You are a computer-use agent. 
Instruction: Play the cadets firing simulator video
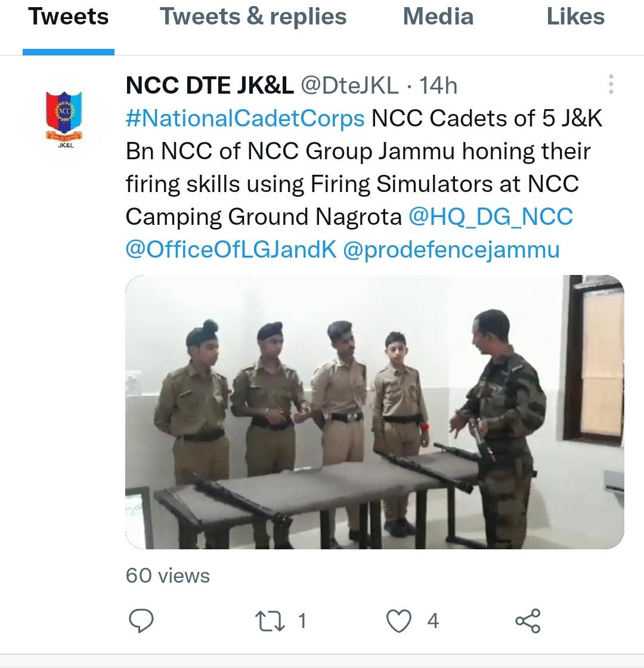click(374, 412)
